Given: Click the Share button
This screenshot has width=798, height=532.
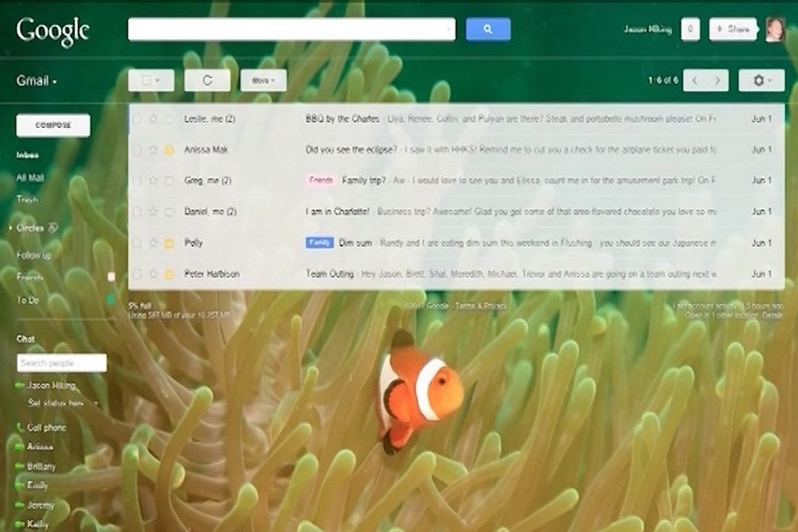Looking at the screenshot, I should [x=733, y=29].
